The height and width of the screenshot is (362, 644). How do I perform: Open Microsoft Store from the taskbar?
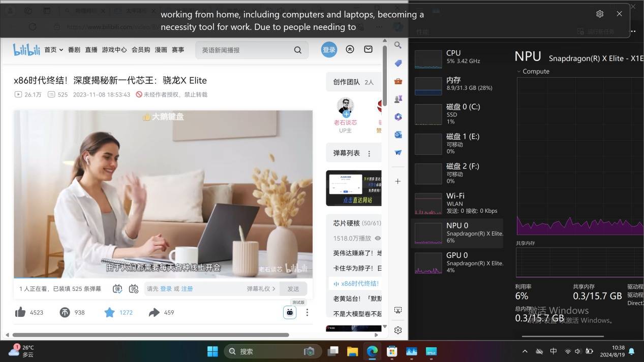tap(391, 351)
